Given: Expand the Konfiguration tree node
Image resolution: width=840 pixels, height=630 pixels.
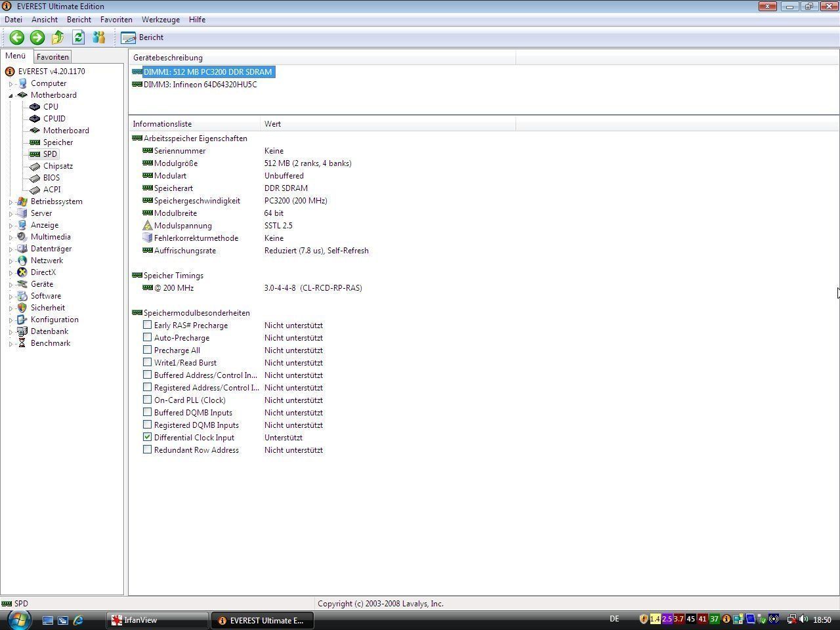Looking at the screenshot, I should click(x=10, y=320).
